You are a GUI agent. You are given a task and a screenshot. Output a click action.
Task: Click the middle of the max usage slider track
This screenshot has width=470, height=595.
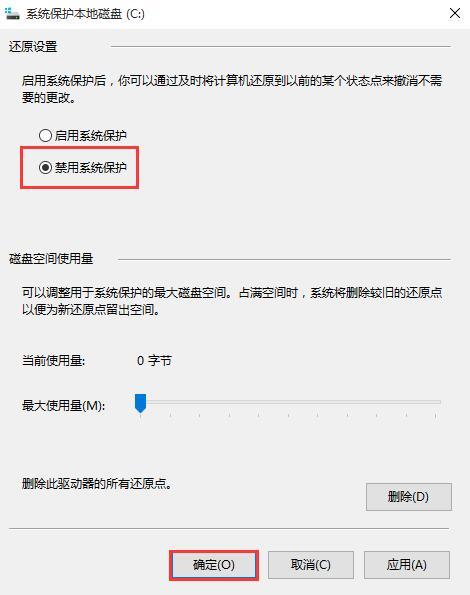point(288,402)
